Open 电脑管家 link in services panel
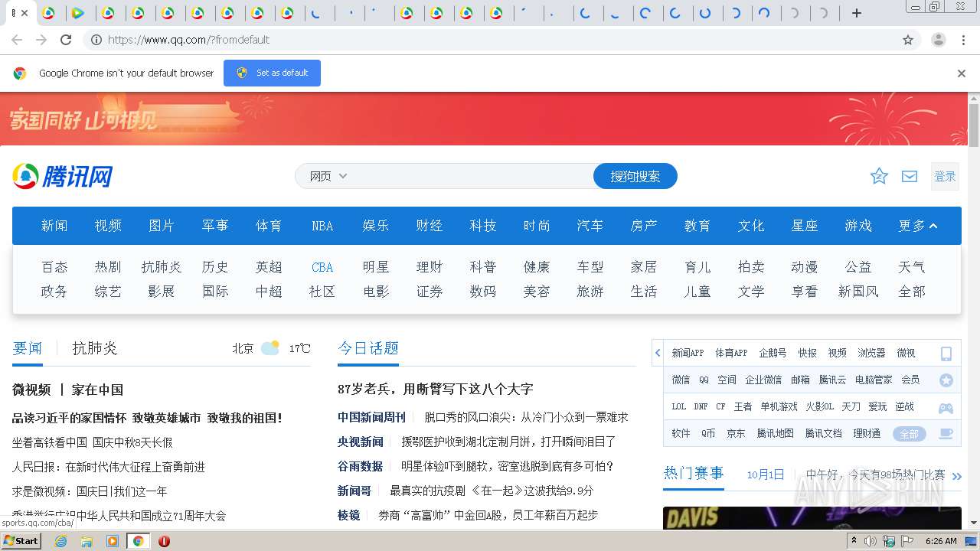This screenshot has height=551, width=980. [x=874, y=380]
